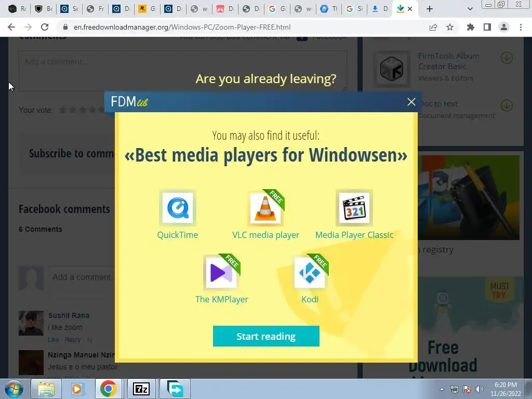532x399 pixels.
Task: Switch to the tab with orange R icon
Action: [x=147, y=9]
